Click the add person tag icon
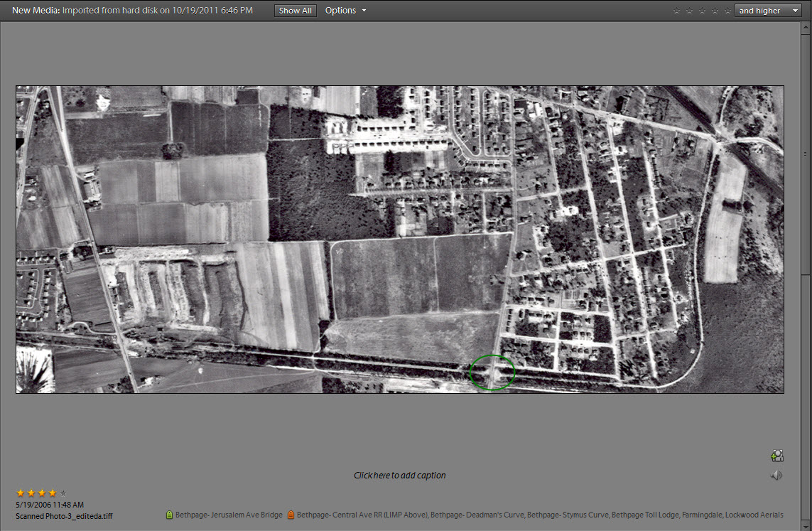The image size is (812, 531). 777,456
